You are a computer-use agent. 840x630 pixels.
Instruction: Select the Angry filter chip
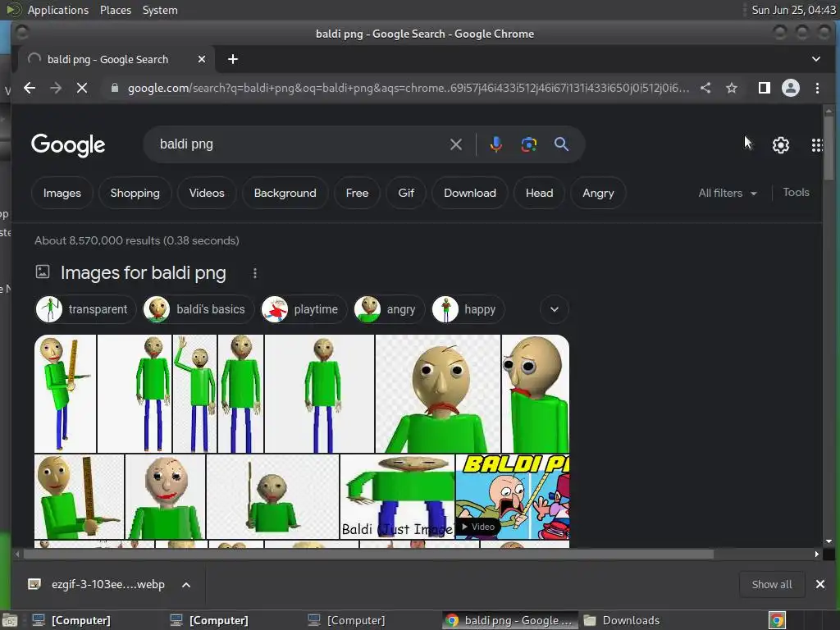pos(598,193)
